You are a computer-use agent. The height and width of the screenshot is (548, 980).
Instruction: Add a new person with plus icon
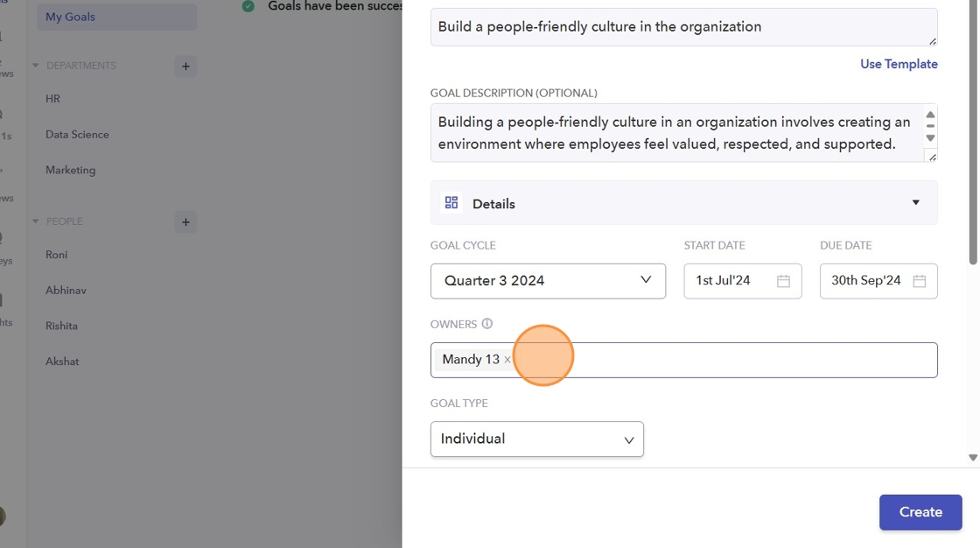tap(185, 222)
